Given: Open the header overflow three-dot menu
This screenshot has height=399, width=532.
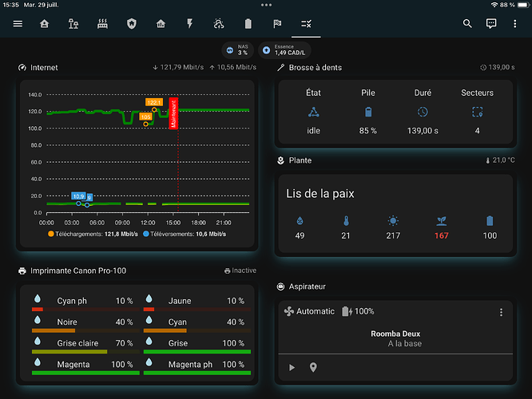Looking at the screenshot, I should tap(514, 24).
